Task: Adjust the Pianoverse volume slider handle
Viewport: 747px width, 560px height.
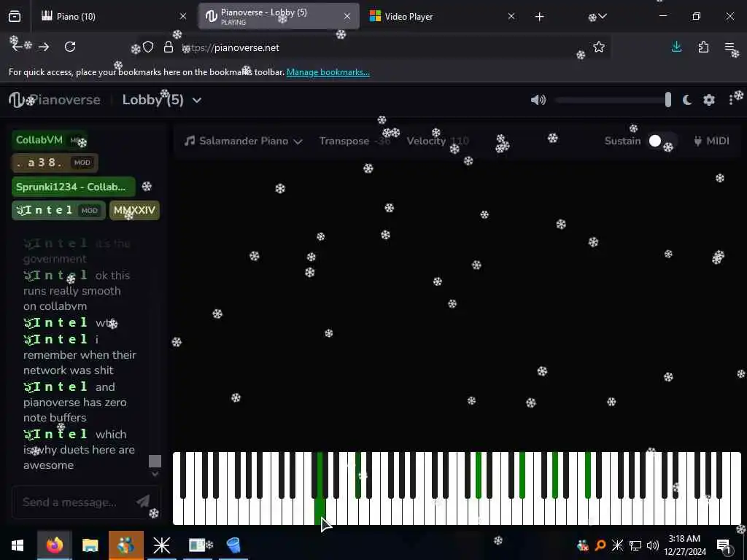Action: coord(668,100)
